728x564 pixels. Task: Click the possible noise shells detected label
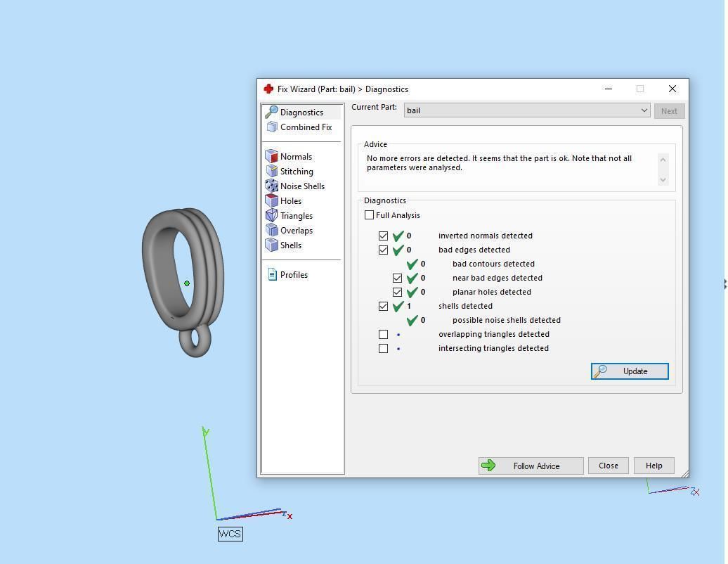click(507, 320)
